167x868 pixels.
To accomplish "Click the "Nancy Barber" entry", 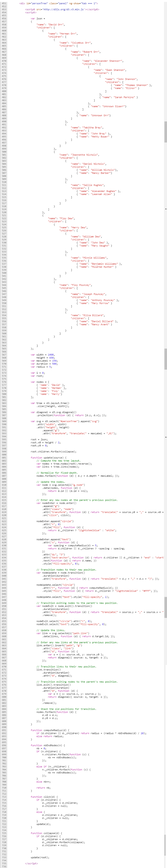I will tap(94, 173).
